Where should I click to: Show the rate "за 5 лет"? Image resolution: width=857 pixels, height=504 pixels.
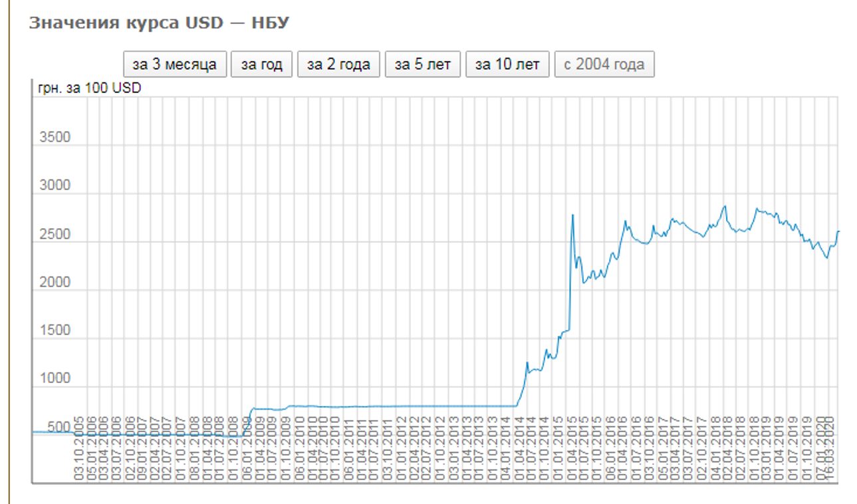pyautogui.click(x=422, y=64)
